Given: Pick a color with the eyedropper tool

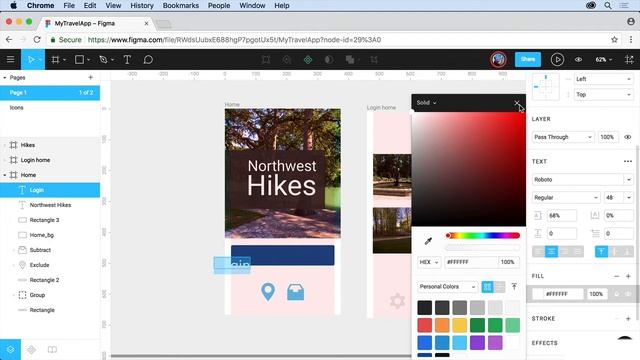Looking at the screenshot, I should point(428,241).
